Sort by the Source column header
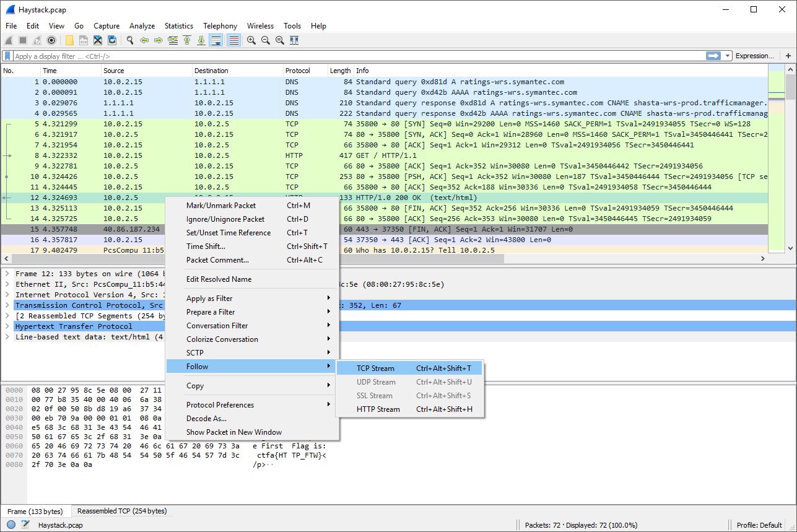 point(147,71)
